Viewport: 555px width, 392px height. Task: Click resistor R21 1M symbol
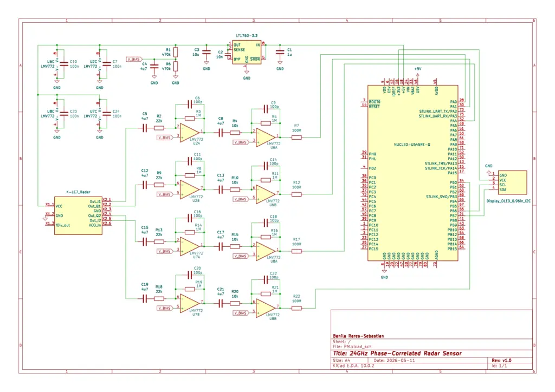(x=266, y=294)
